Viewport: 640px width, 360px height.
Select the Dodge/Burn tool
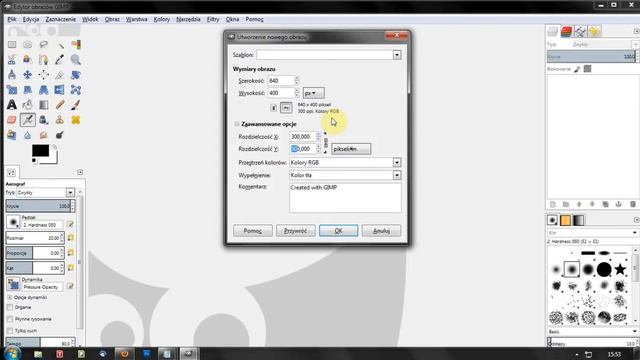(60, 135)
